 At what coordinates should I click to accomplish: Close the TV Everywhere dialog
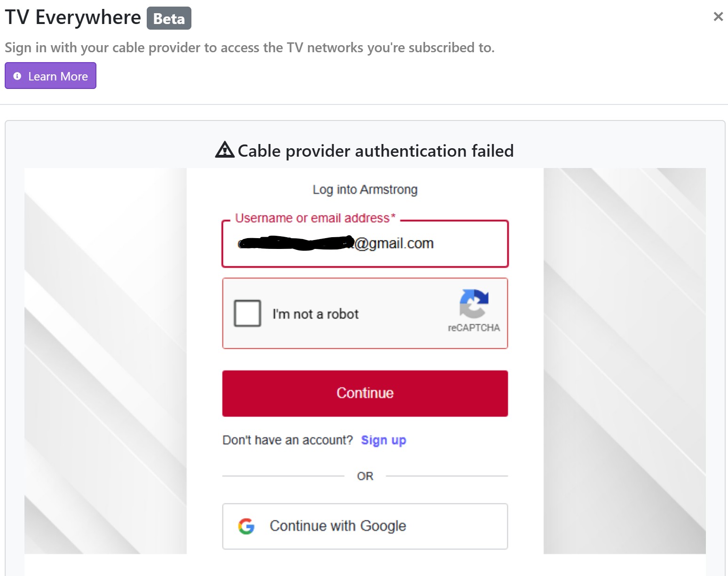718,17
